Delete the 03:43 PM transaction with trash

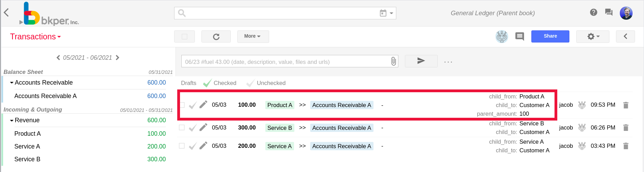(626, 146)
